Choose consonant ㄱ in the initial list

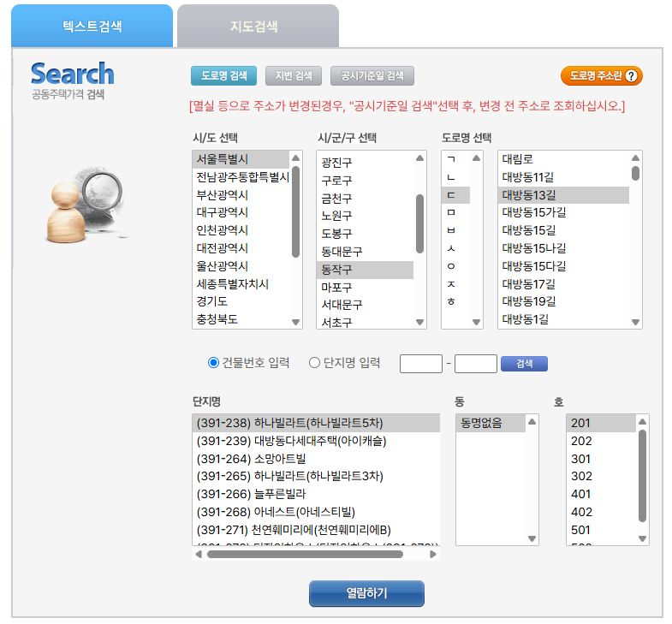[x=455, y=159]
